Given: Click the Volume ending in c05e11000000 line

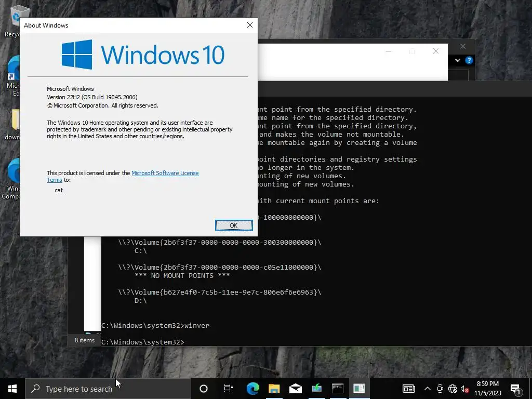Looking at the screenshot, I should tap(220, 268).
